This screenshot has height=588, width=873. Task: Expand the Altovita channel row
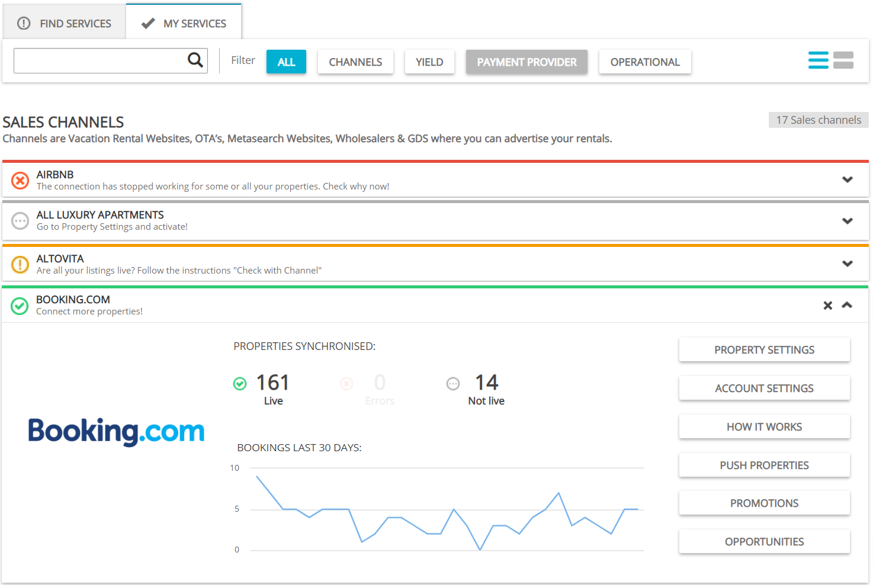pos(848,264)
